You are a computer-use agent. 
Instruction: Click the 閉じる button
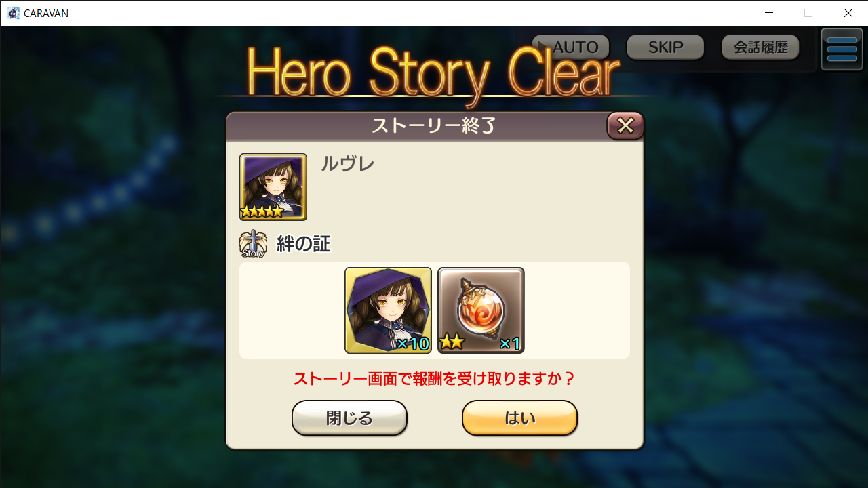click(x=349, y=418)
